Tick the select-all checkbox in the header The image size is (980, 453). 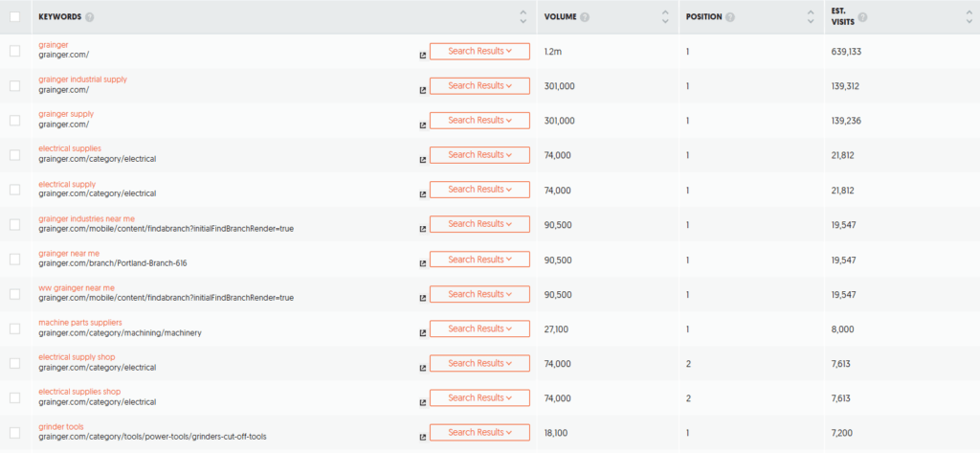tap(15, 17)
